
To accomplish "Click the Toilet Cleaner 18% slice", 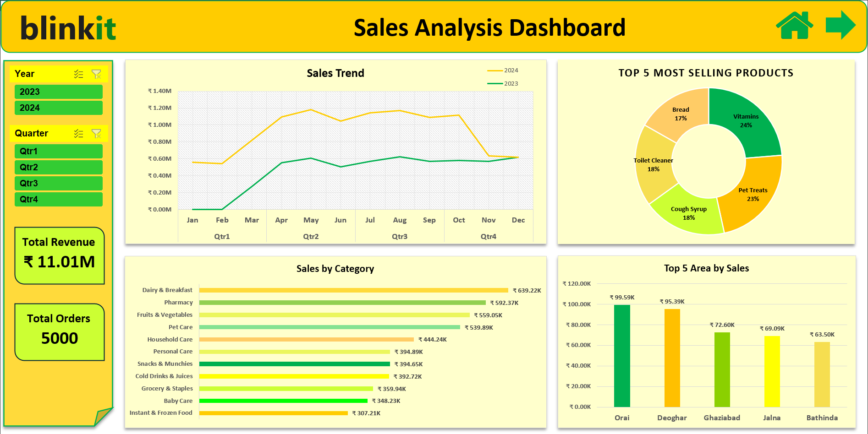I will pyautogui.click(x=654, y=165).
